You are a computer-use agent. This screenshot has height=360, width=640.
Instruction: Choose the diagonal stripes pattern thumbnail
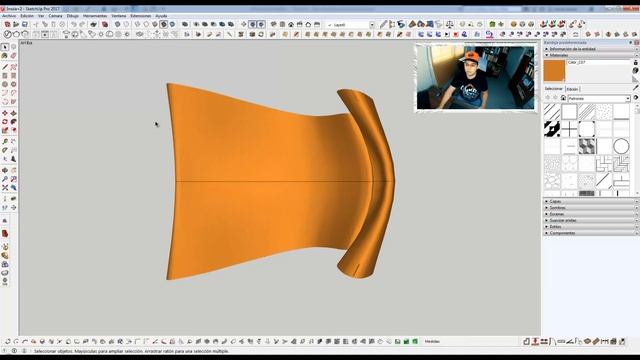click(552, 111)
